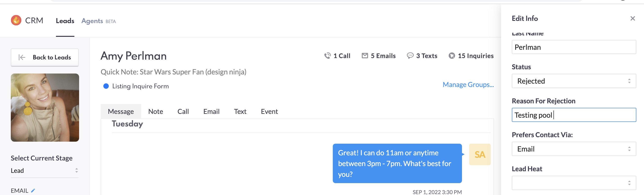This screenshot has width=644, height=195.
Task: Click the 1 Call counter text
Action: tap(342, 56)
